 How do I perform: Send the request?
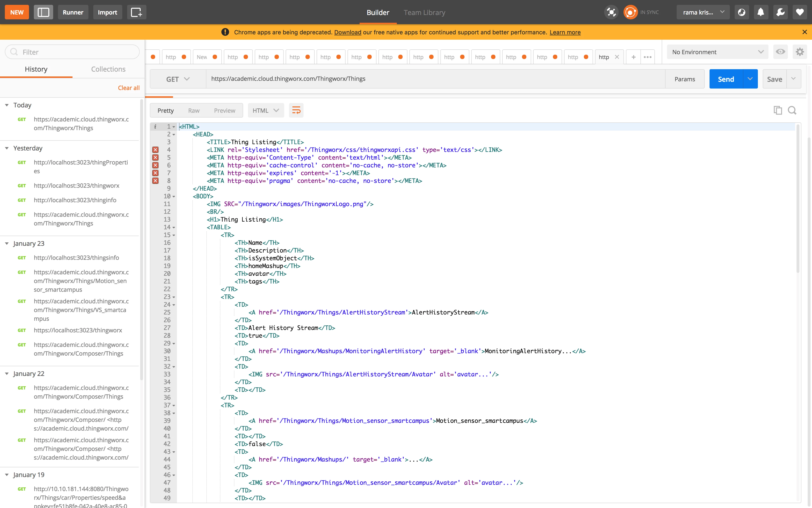pos(726,79)
